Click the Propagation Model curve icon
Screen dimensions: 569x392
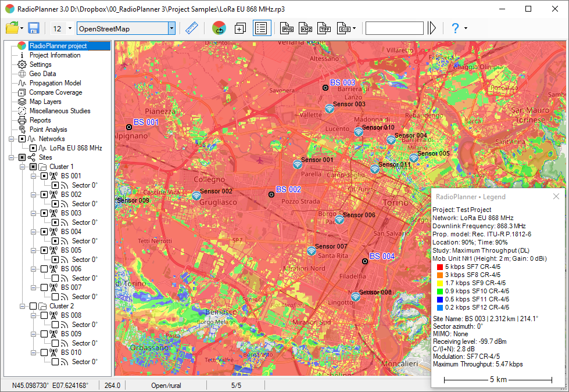tap(22, 83)
